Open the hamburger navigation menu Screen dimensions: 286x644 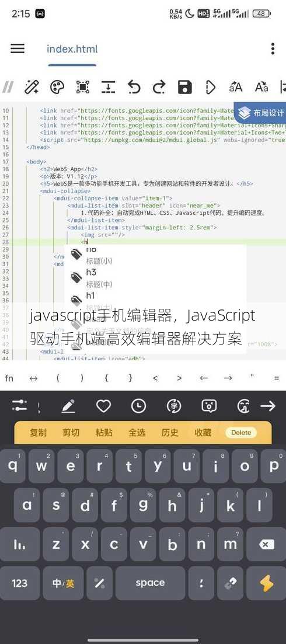(18, 48)
